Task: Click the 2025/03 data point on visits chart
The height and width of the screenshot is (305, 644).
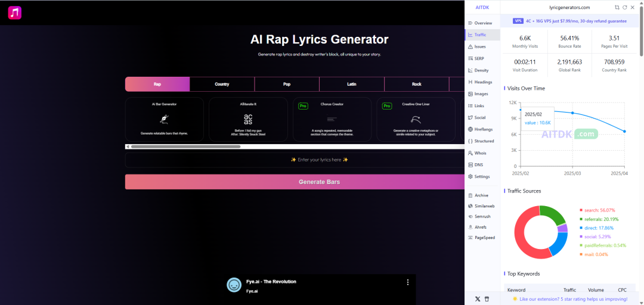Action: pos(572,113)
